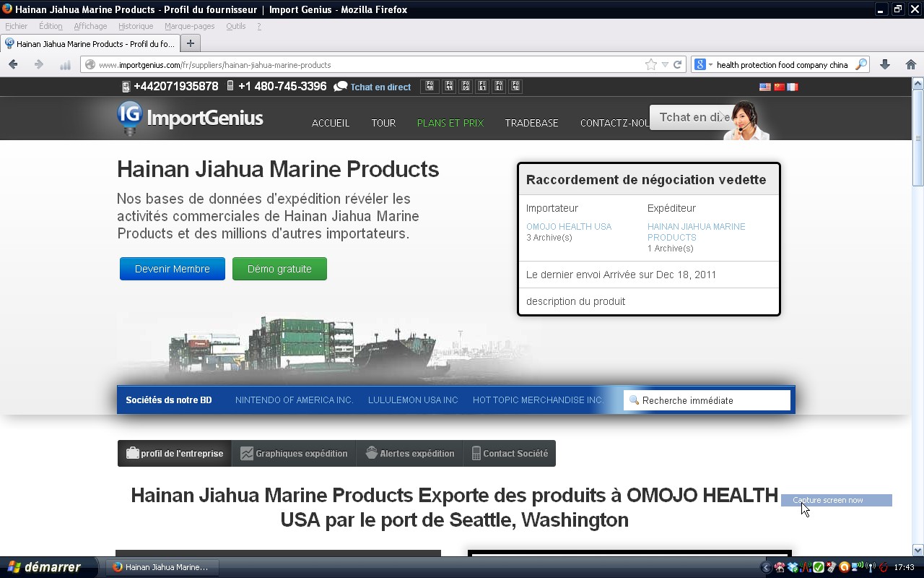The image size is (924, 578).
Task: Click the vertical scrollbar down arrow
Action: pyautogui.click(x=918, y=550)
